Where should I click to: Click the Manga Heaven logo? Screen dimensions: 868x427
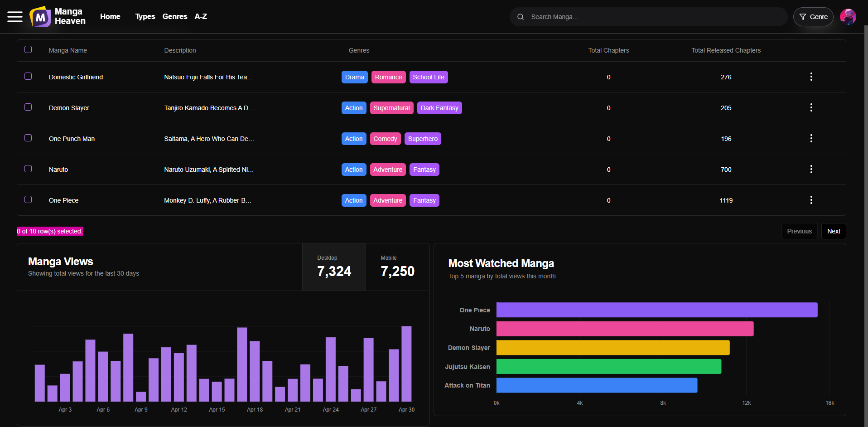[58, 17]
